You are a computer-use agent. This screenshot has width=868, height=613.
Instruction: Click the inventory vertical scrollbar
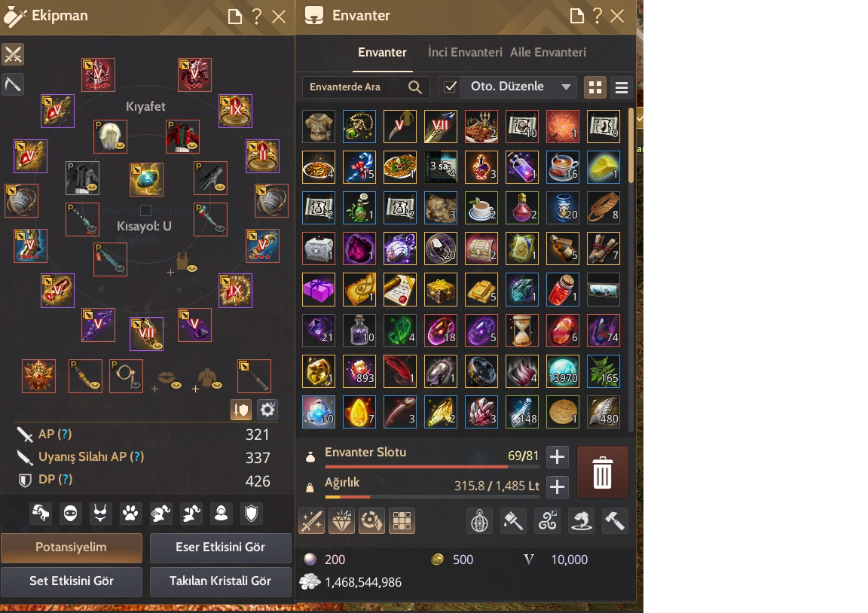coord(631,146)
